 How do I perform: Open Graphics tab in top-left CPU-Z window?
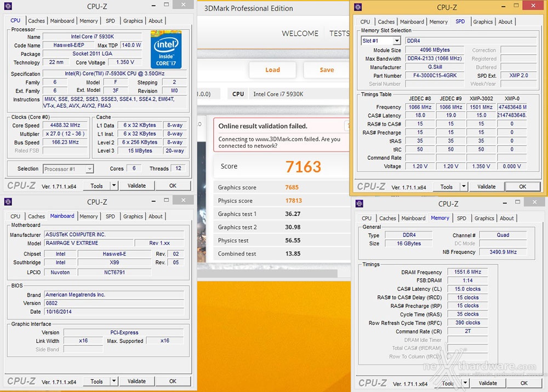click(x=133, y=21)
